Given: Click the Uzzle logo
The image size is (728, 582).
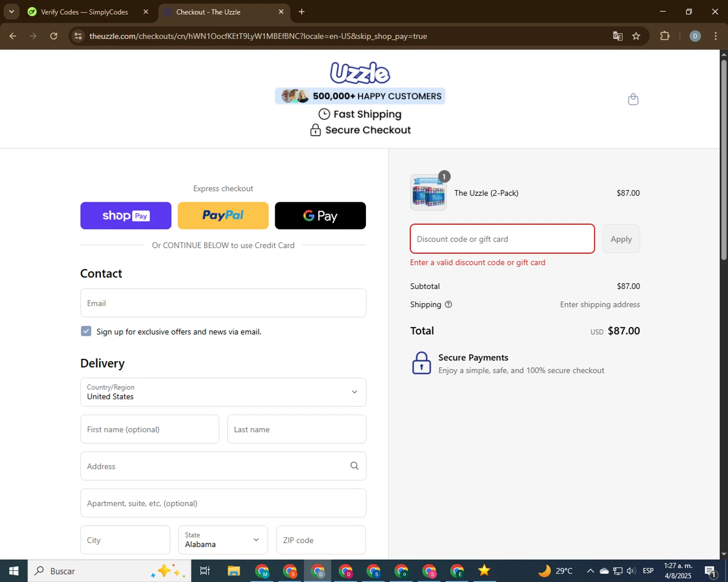Looking at the screenshot, I should click(360, 73).
